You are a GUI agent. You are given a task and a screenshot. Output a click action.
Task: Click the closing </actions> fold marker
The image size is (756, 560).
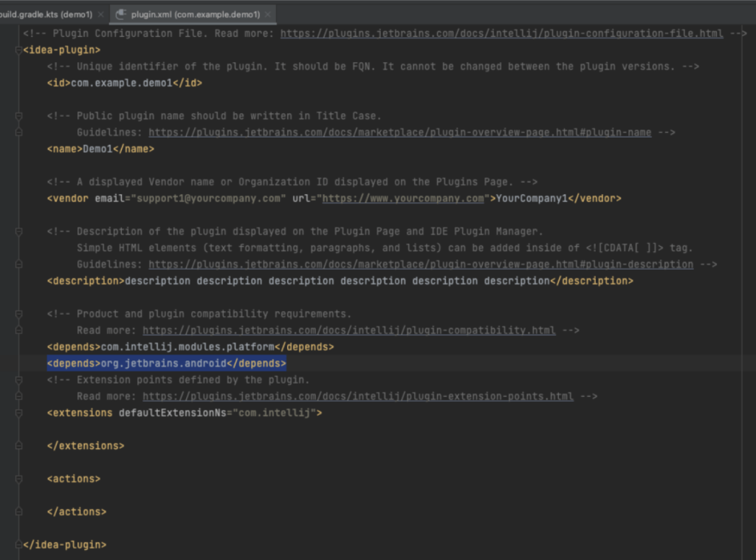point(18,512)
